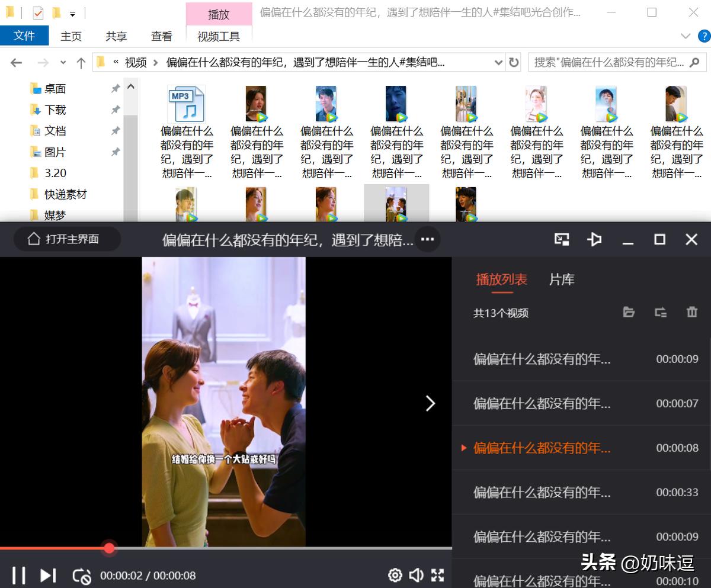
Task: Expand the address bar history dropdown
Action: [x=499, y=62]
